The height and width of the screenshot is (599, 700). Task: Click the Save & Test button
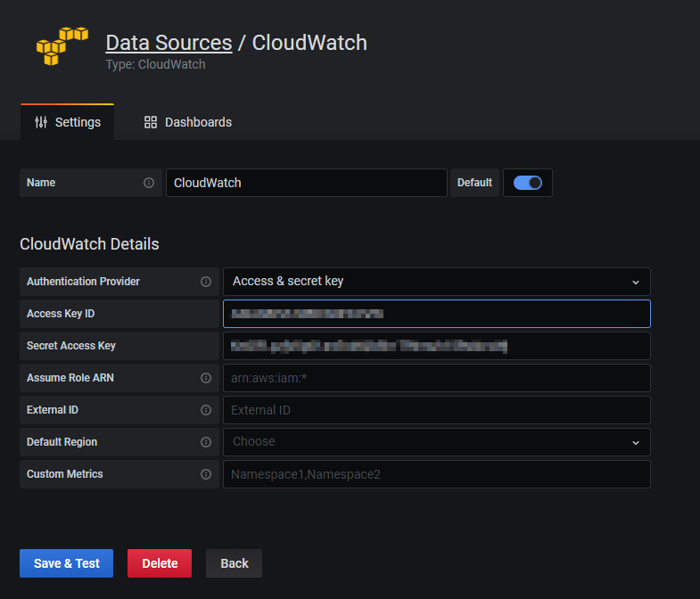(67, 563)
